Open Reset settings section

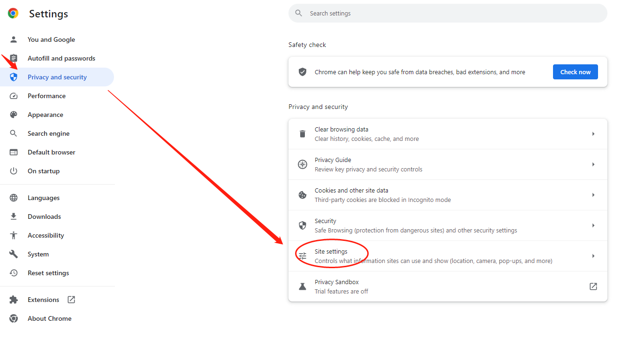[57, 273]
